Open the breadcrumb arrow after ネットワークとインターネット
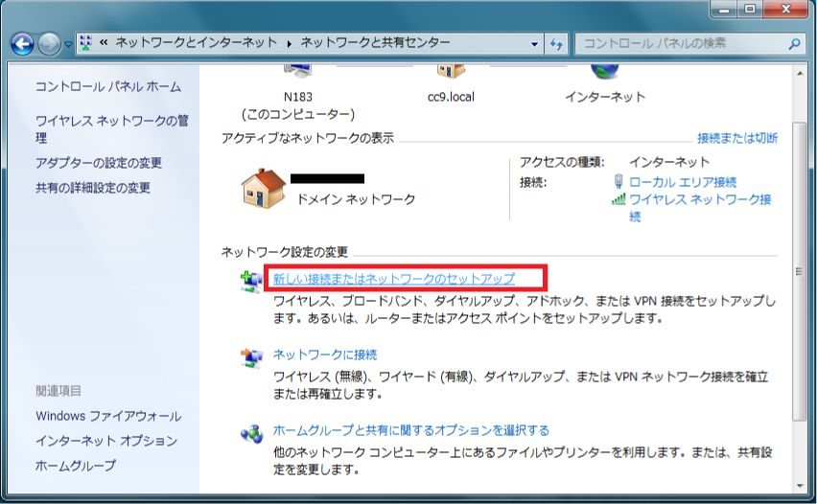The height and width of the screenshot is (504, 817). 290,44
